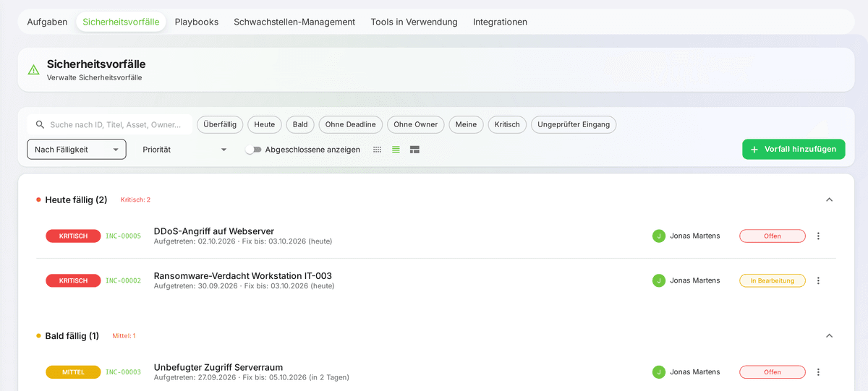
Task: Open the Nach Fälligkeit sort dropdown
Action: (77, 150)
